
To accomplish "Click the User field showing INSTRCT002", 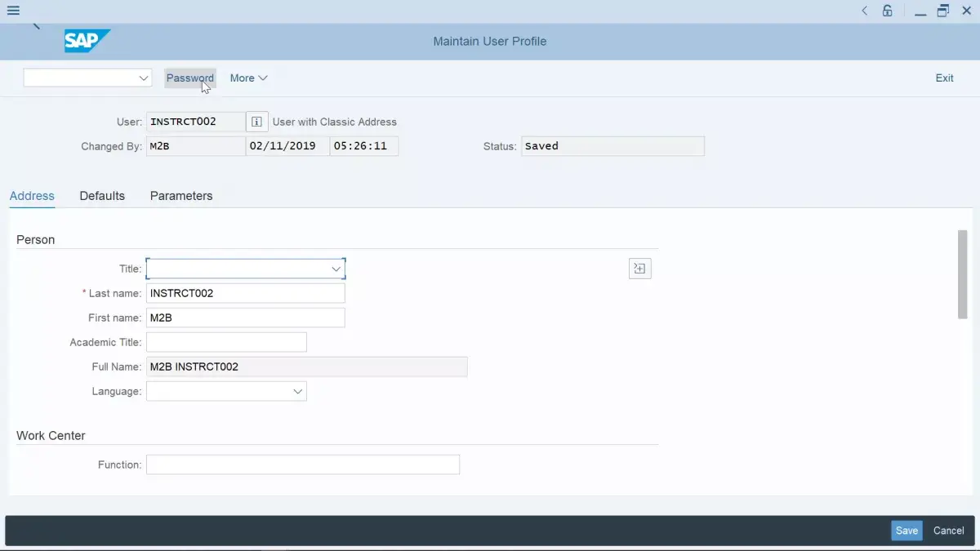I will click(195, 122).
